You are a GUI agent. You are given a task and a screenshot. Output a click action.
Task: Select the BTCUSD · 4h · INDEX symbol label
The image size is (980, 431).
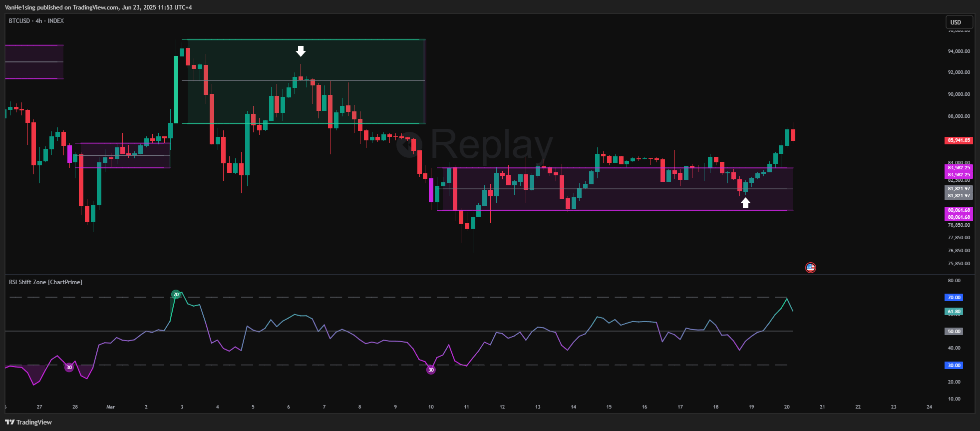point(36,21)
